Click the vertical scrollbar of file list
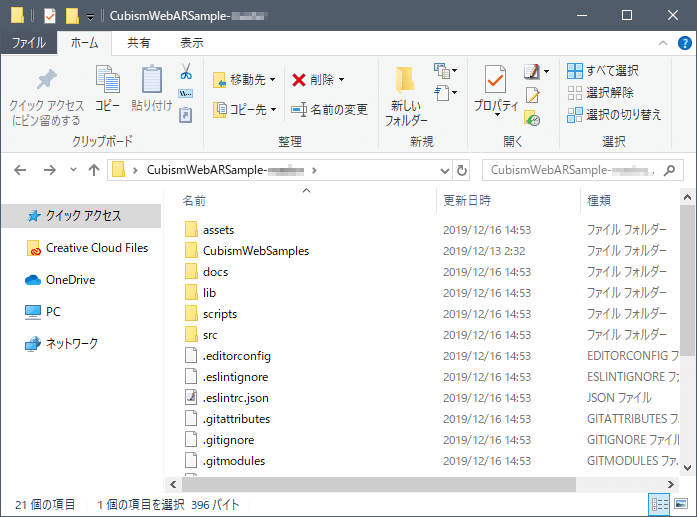Screen dimensions: 697x517 pos(687,280)
